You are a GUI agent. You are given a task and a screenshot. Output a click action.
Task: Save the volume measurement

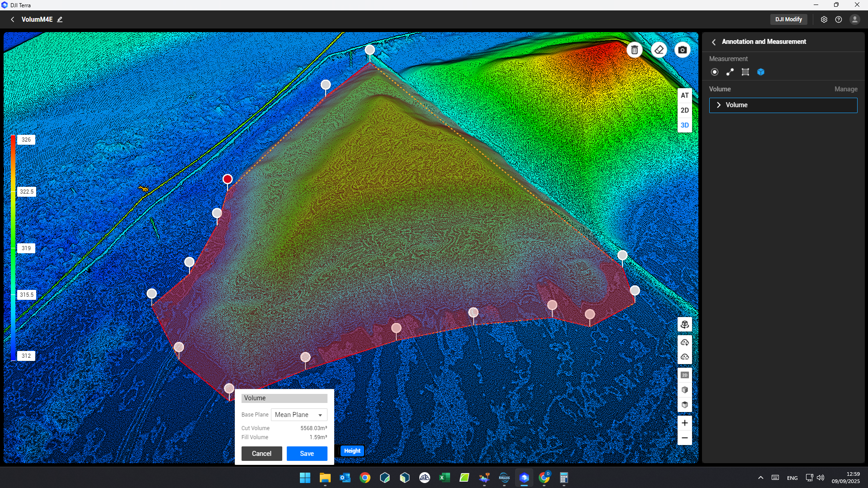click(x=307, y=454)
